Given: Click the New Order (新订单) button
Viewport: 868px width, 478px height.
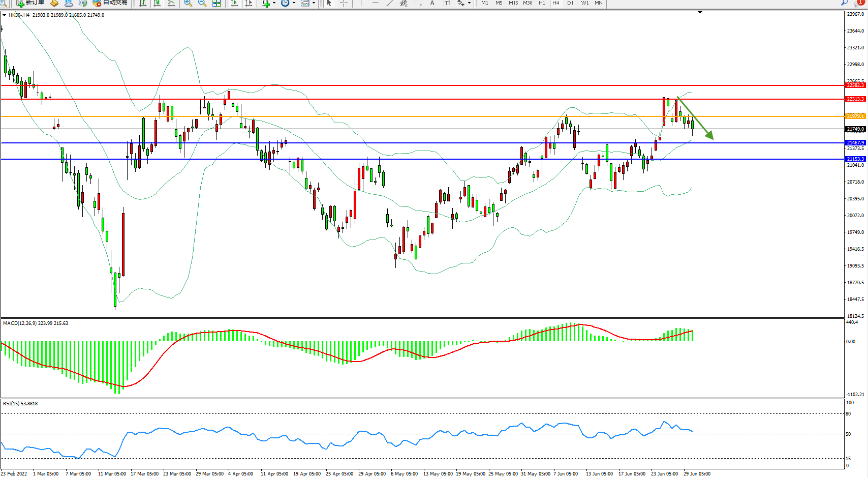Looking at the screenshot, I should [30, 3].
